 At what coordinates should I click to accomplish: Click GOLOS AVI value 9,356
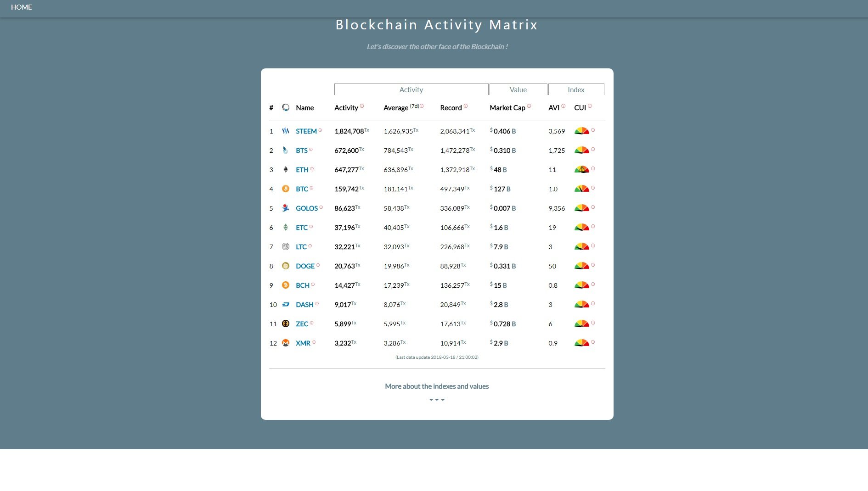pyautogui.click(x=557, y=208)
